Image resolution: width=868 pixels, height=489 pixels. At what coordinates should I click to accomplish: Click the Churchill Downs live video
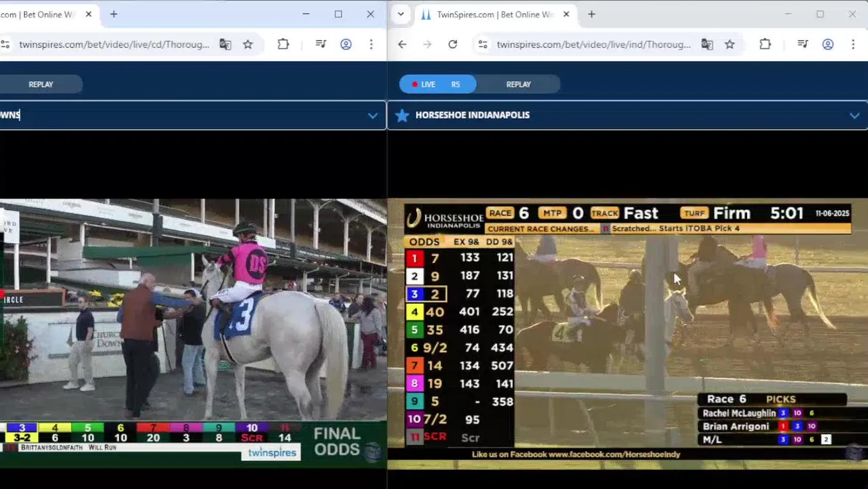point(194,333)
